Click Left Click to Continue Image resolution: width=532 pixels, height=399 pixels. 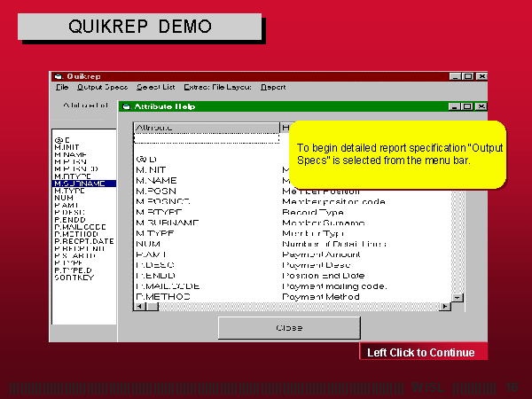coord(421,353)
